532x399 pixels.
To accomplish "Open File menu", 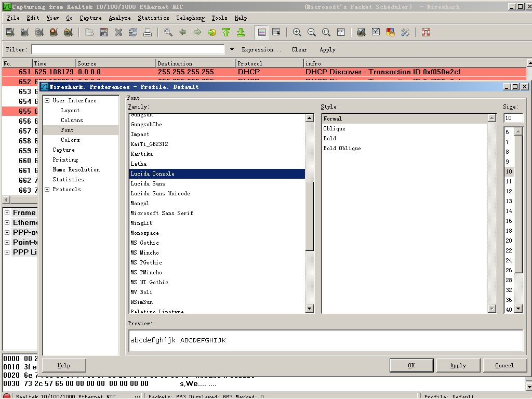I will pyautogui.click(x=13, y=18).
